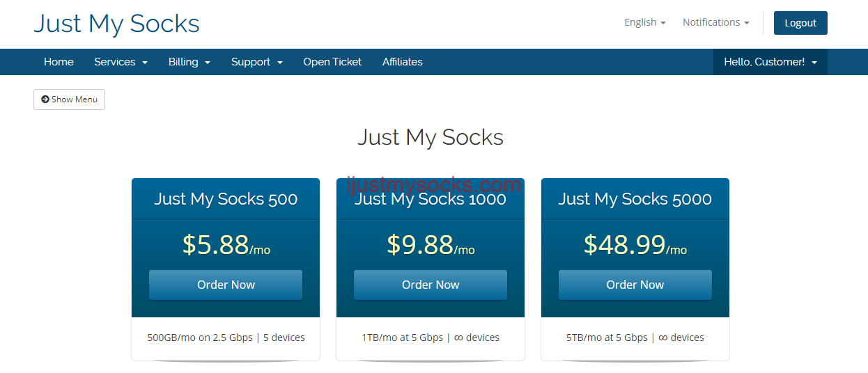The height and width of the screenshot is (373, 868).
Task: Open the Notifications dropdown
Action: point(716,22)
